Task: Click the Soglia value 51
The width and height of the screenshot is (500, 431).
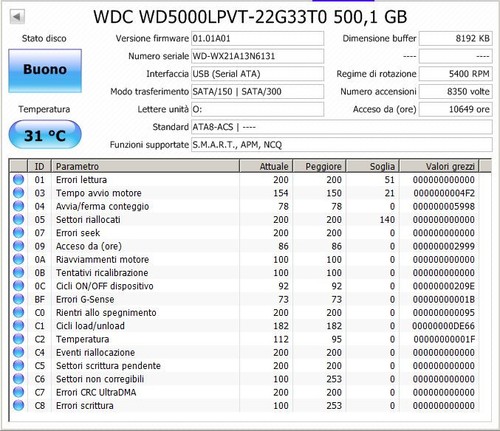Action: coord(390,180)
